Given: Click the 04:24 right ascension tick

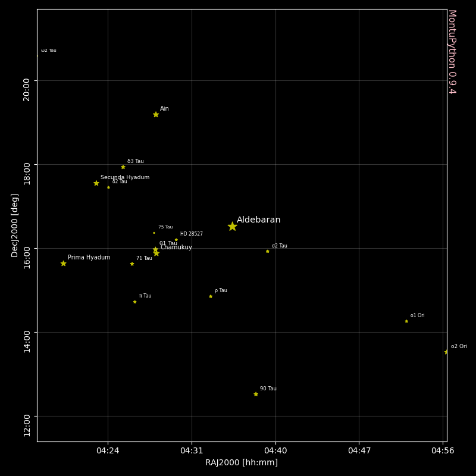Looking at the screenshot, I should 108,450.
